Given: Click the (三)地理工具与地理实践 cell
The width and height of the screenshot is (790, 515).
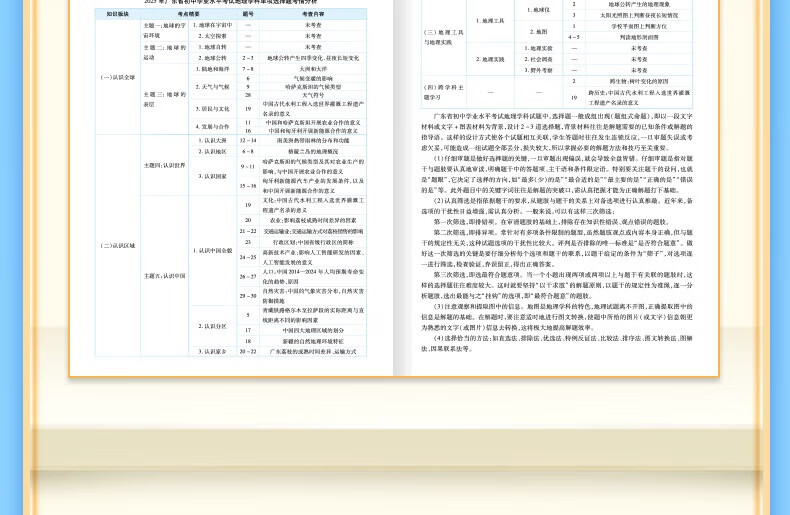Looking at the screenshot, I should point(443,37).
